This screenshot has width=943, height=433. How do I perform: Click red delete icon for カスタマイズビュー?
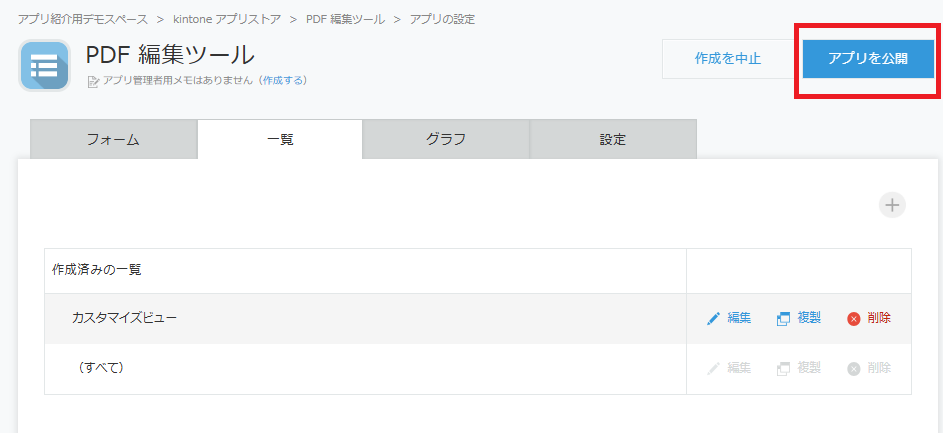[853, 319]
